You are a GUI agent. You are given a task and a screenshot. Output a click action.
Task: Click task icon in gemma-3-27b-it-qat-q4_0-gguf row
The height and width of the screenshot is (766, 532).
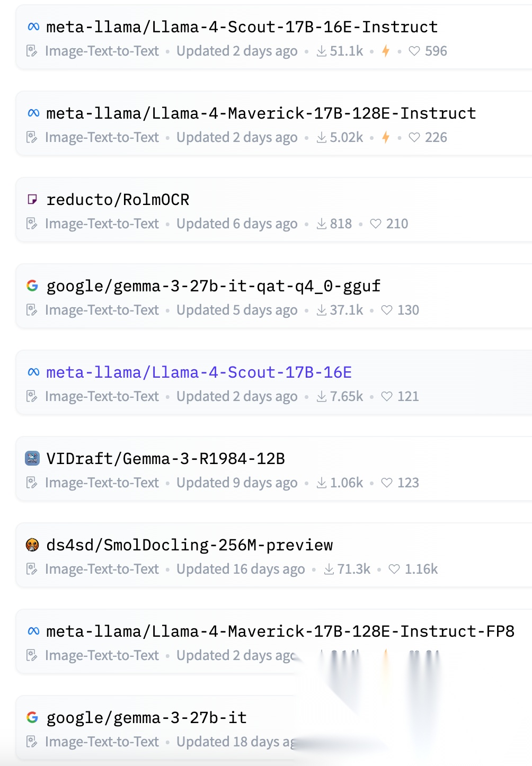tap(32, 310)
